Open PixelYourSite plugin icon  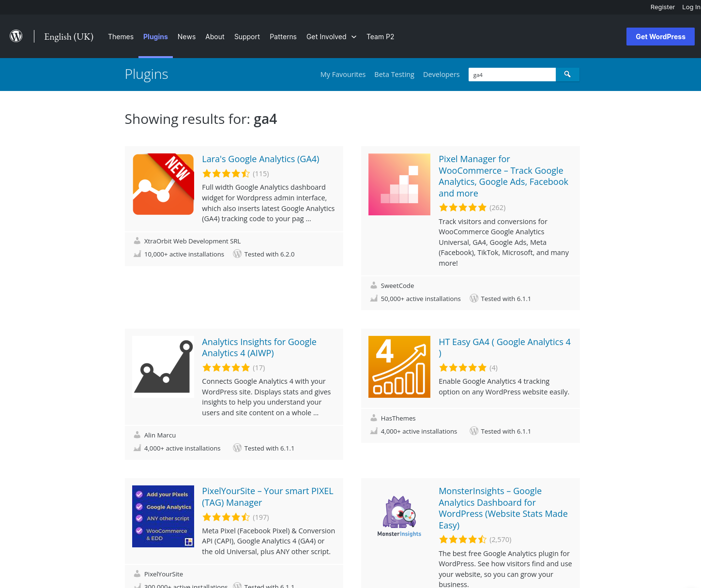click(x=163, y=516)
